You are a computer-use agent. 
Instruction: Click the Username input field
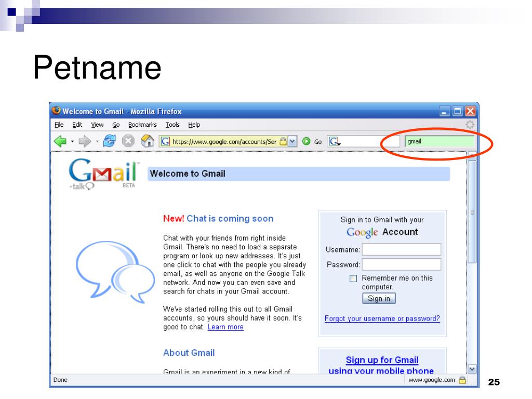(402, 249)
